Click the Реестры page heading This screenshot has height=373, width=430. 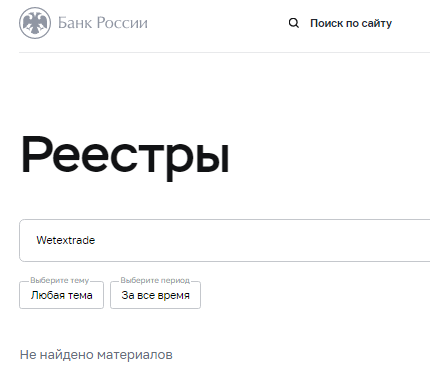tap(125, 157)
